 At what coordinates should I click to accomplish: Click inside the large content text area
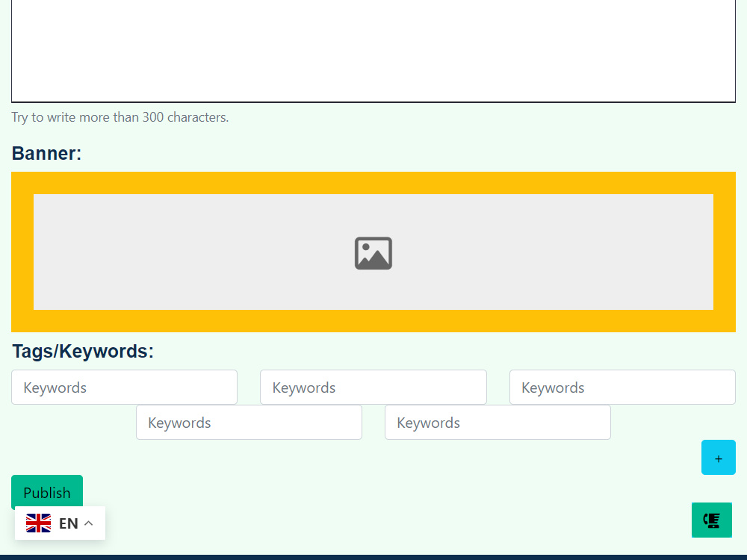pos(373,50)
